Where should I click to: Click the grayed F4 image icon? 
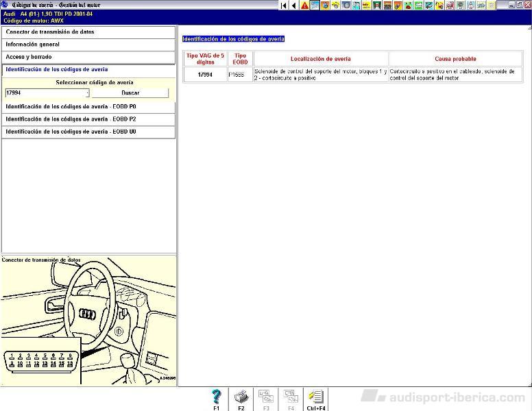coord(291,399)
